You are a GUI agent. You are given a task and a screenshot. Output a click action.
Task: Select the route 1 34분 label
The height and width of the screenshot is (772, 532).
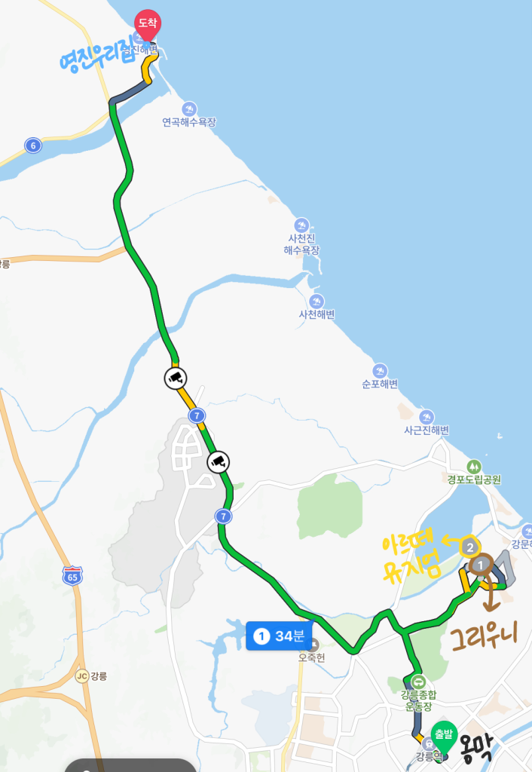(x=279, y=636)
